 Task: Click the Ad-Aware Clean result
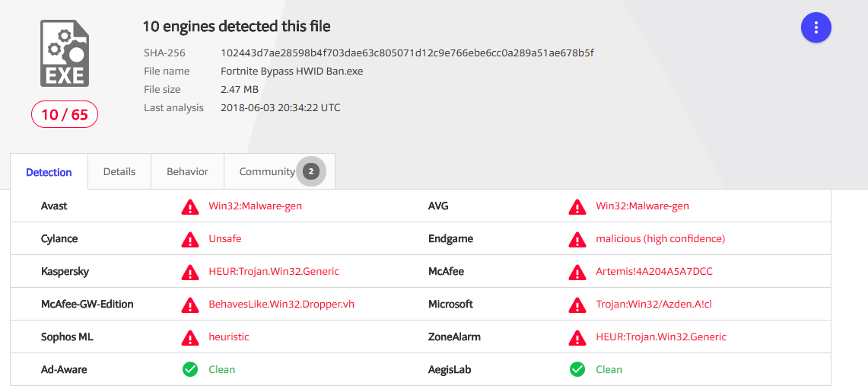click(221, 369)
